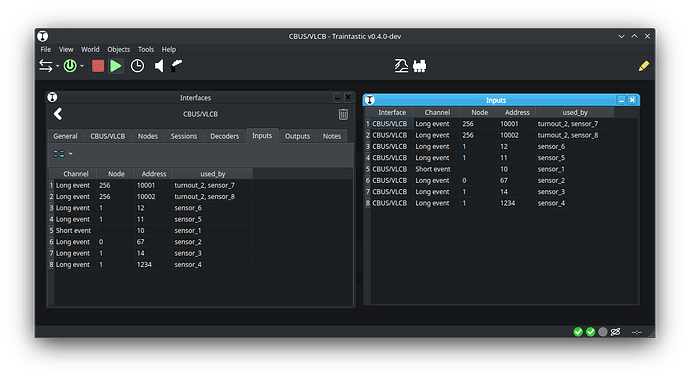Screen dimensions: 690x378
Task: Close the Interfaces subwindow
Action: click(x=348, y=97)
